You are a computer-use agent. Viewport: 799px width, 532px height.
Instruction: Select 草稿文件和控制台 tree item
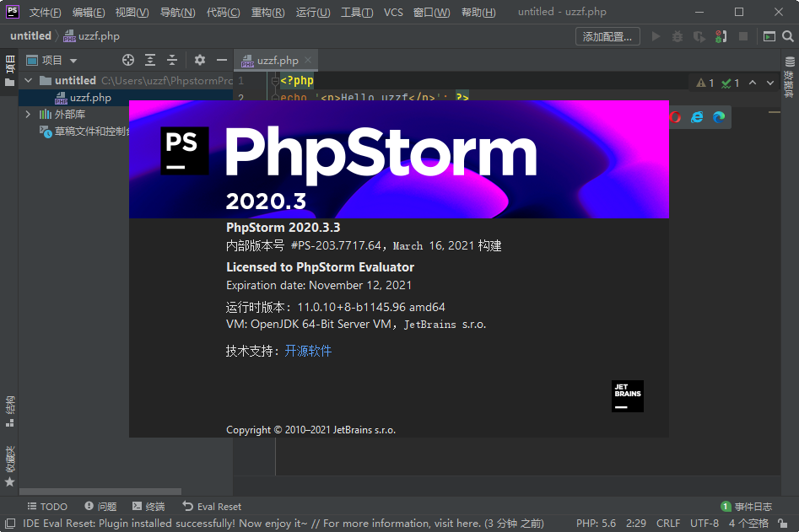[84, 132]
